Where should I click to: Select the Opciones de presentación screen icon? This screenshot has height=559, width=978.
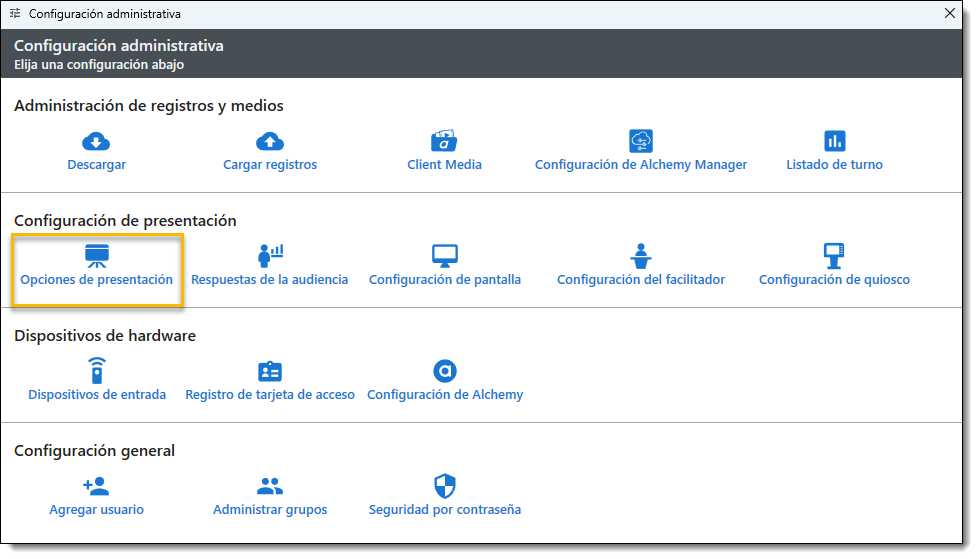click(x=96, y=256)
